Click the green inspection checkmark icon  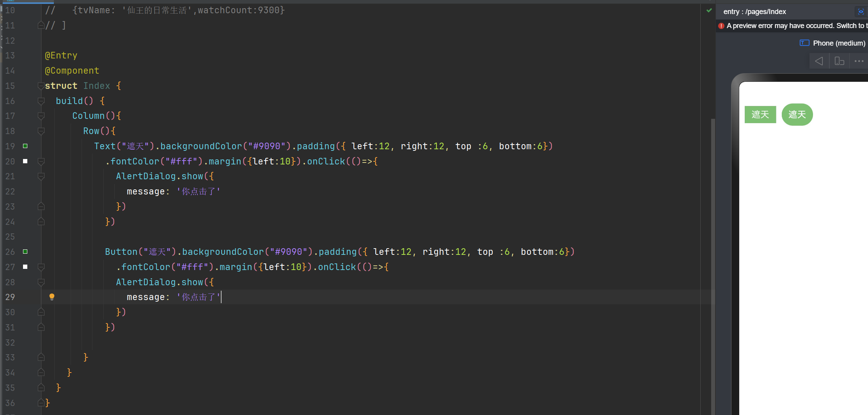tap(709, 11)
